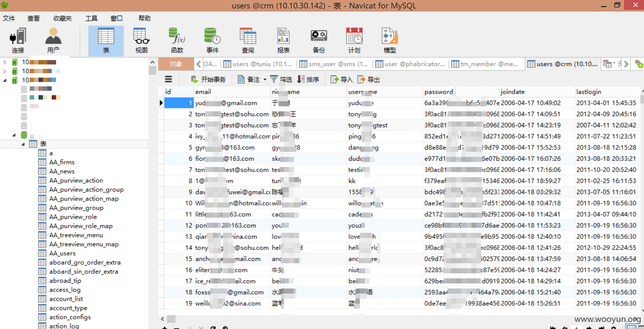Switch to the tm_member tab
The image size is (644, 329).
[x=487, y=64]
